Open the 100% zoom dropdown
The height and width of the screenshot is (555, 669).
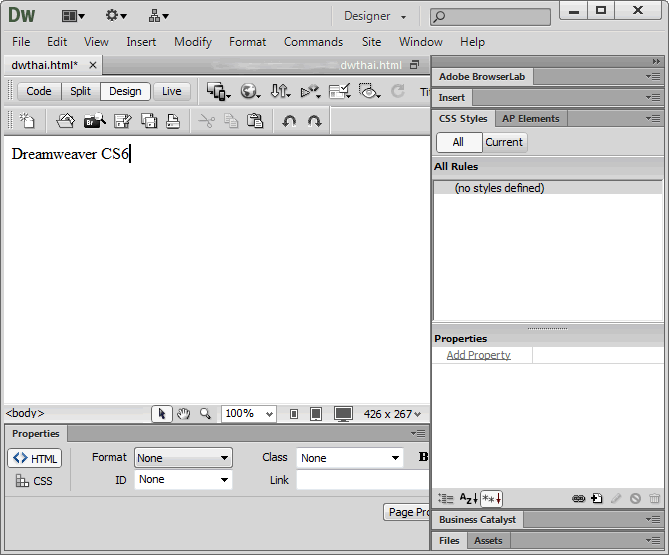248,414
